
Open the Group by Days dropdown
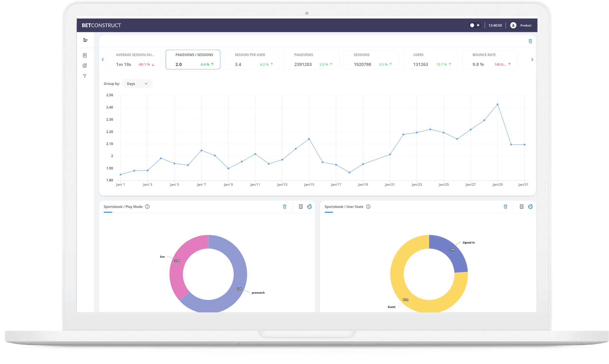point(137,83)
